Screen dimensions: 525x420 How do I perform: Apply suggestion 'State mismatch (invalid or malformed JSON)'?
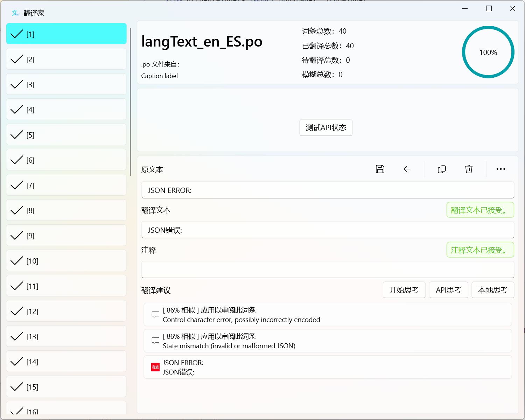coord(328,341)
